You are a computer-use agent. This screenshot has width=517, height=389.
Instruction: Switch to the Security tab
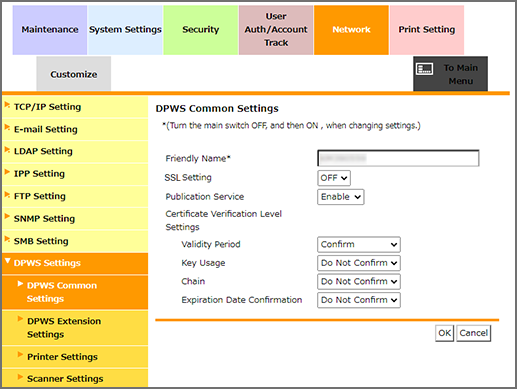pyautogui.click(x=201, y=30)
